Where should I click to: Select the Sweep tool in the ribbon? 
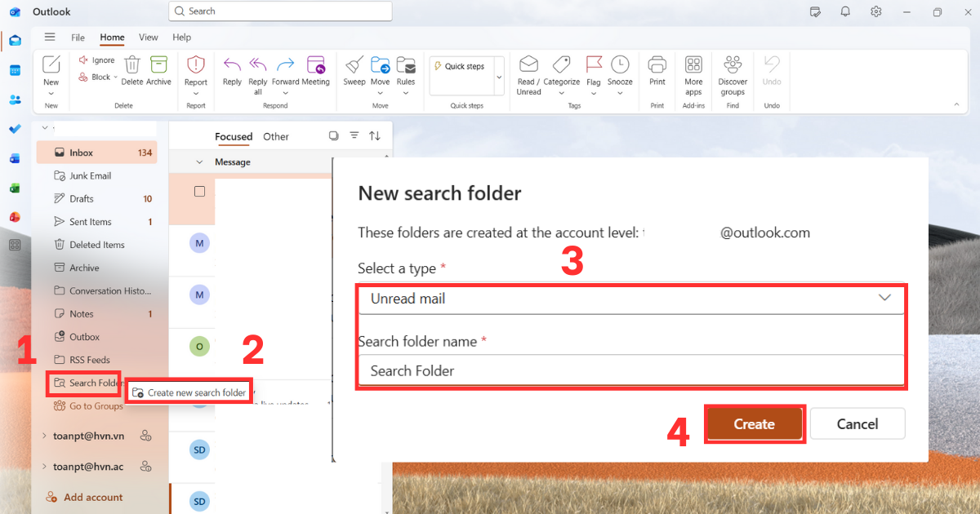click(x=354, y=73)
